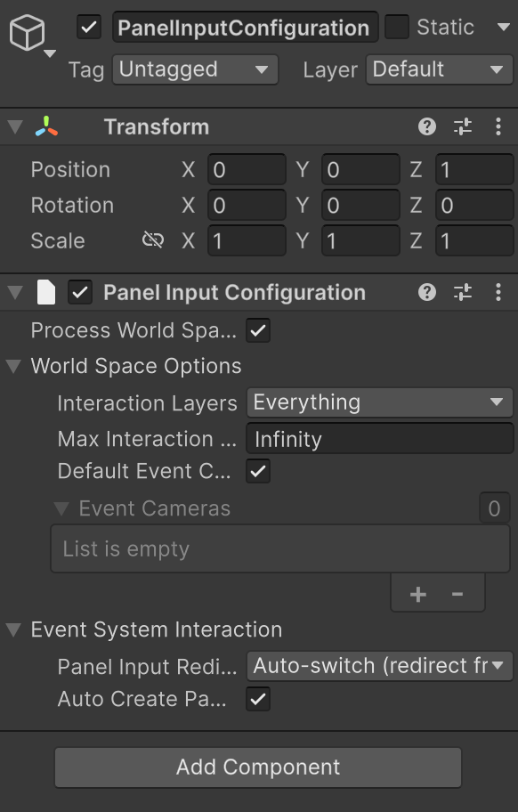The image size is (518, 812).
Task: Uncheck Default Event Camera
Action: (x=257, y=471)
